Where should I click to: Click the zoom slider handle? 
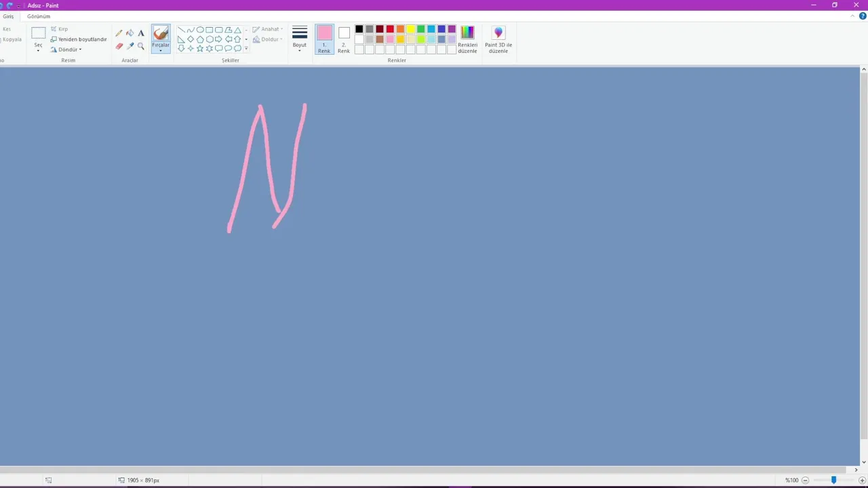tap(833, 480)
